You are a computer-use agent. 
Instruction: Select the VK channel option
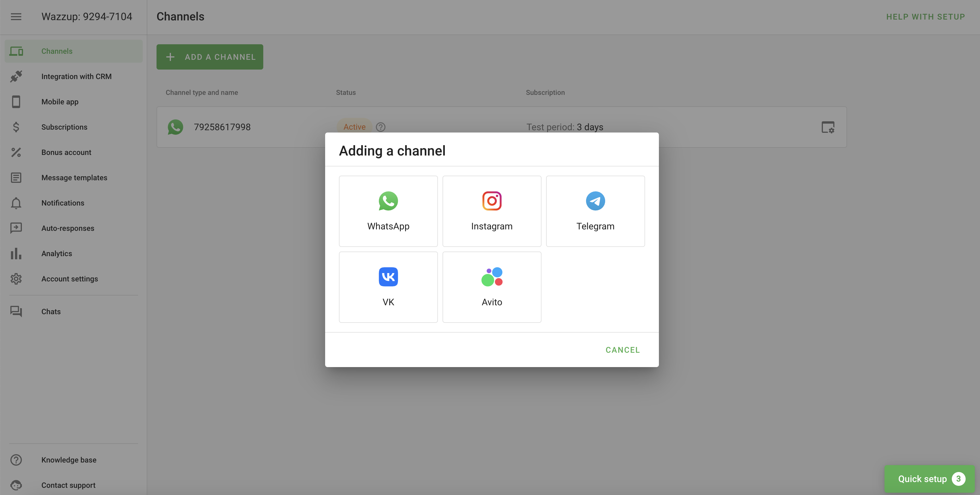(388, 287)
